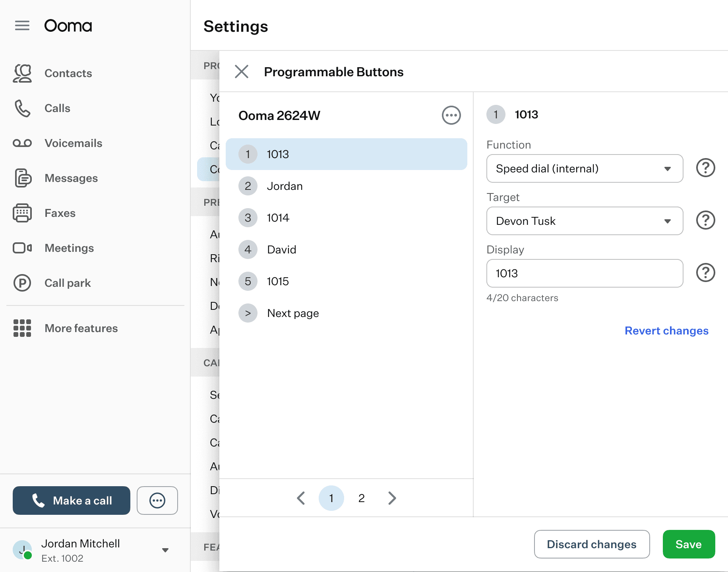The width and height of the screenshot is (728, 572).
Task: Open Contacts from the sidebar
Action: [68, 73]
